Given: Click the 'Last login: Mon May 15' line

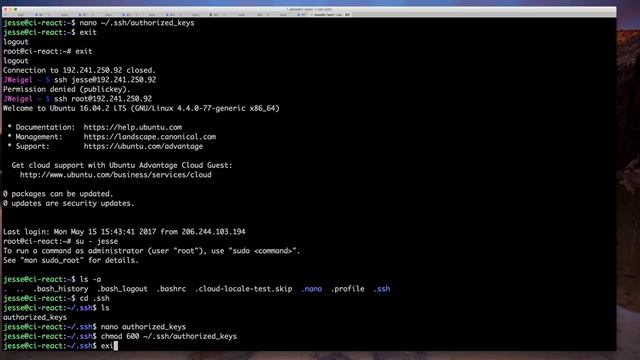Looking at the screenshot, I should (124, 232).
